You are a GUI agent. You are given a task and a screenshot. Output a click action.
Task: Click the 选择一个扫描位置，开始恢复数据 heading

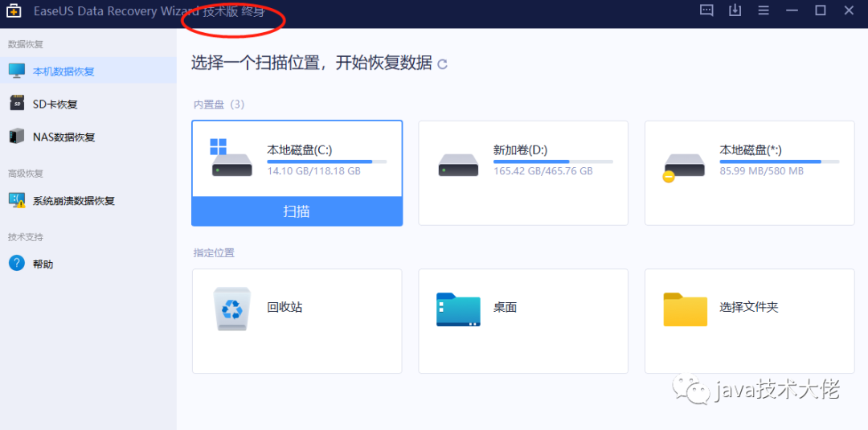(x=312, y=63)
